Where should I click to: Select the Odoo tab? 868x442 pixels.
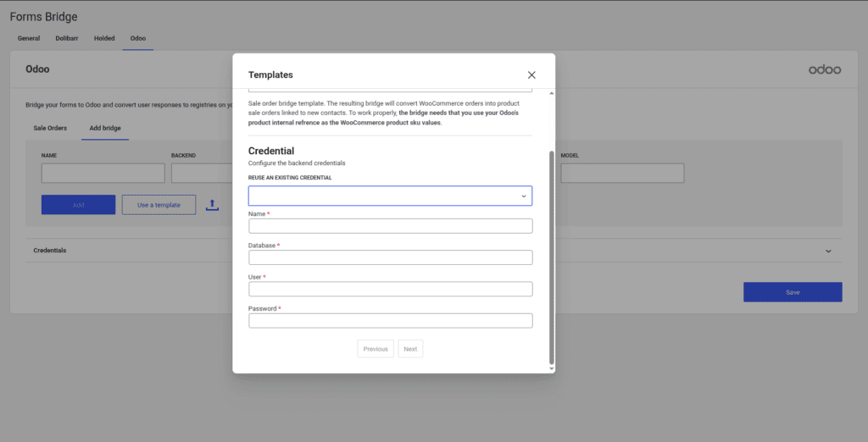138,38
